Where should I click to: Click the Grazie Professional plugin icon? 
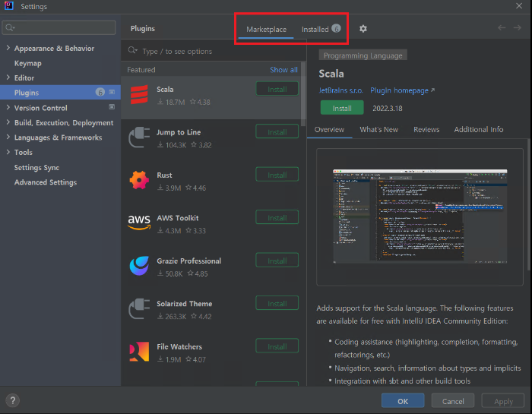coord(139,265)
